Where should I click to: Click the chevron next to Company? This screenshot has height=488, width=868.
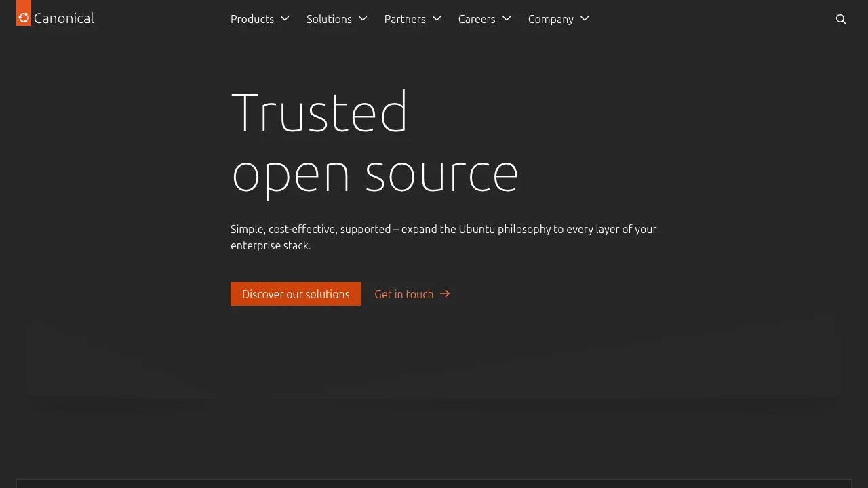pos(584,19)
